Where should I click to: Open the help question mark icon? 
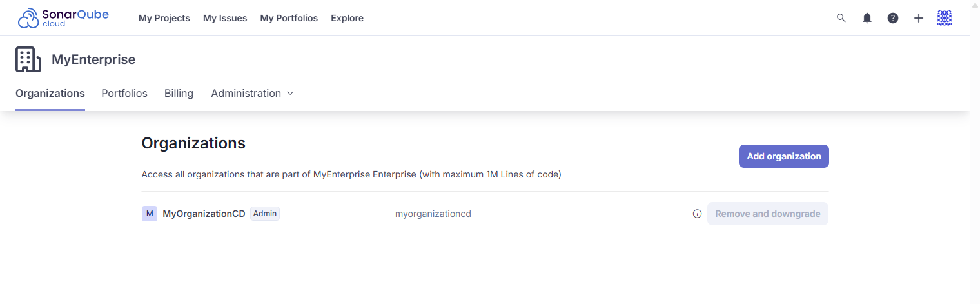[x=893, y=18]
